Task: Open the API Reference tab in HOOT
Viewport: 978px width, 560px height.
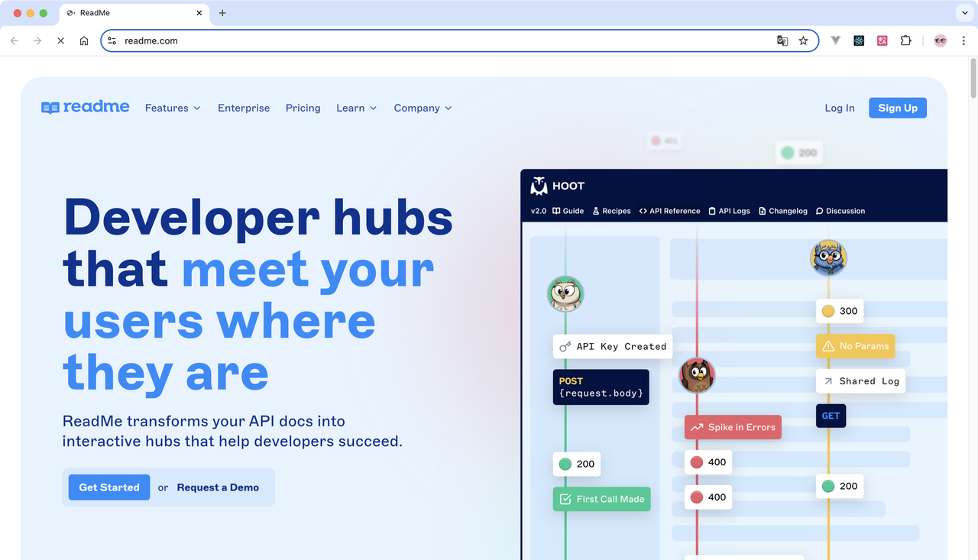Action: click(x=669, y=211)
